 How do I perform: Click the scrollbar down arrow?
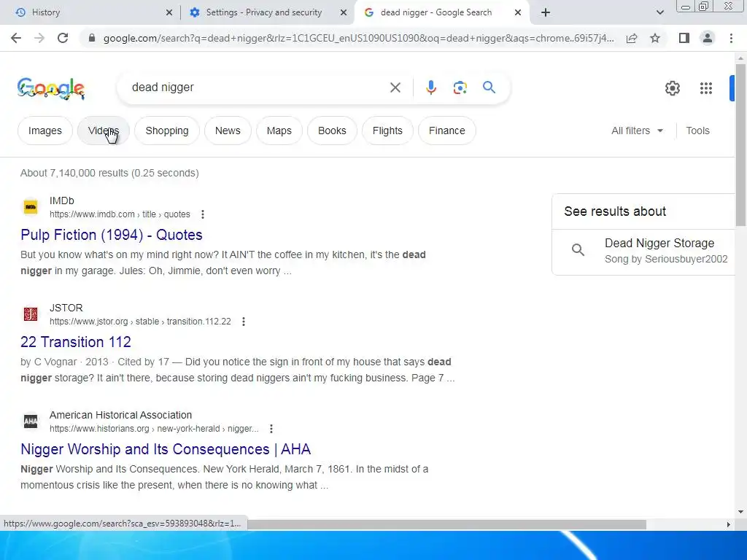[x=740, y=512]
